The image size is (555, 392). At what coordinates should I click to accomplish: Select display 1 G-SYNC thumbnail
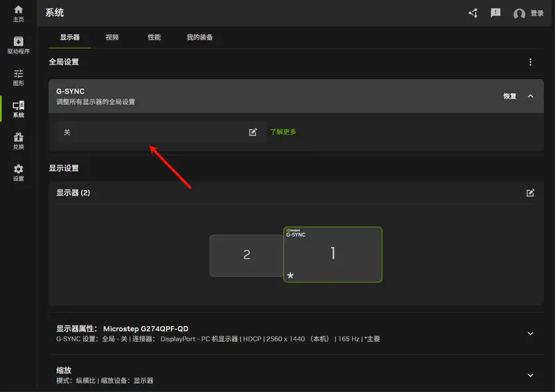point(333,255)
